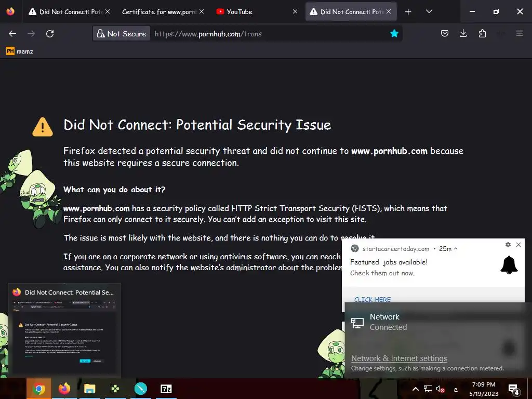Click the network icon in system tray

(x=428, y=389)
